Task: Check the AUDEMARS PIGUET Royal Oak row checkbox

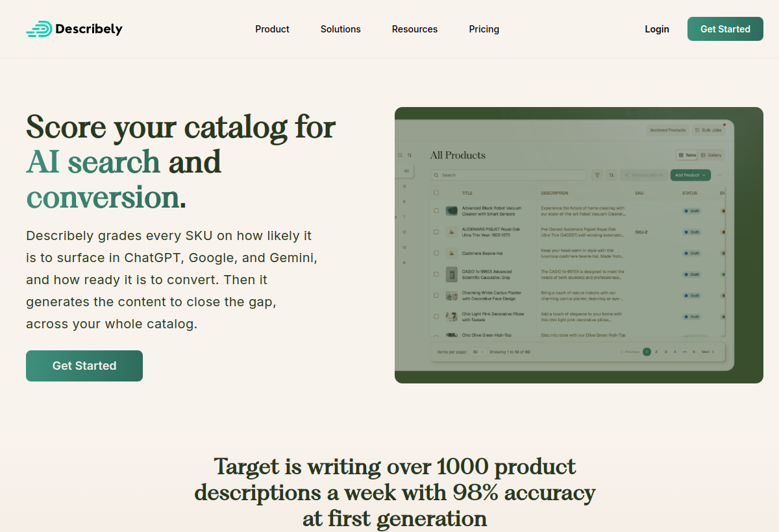Action: [436, 232]
